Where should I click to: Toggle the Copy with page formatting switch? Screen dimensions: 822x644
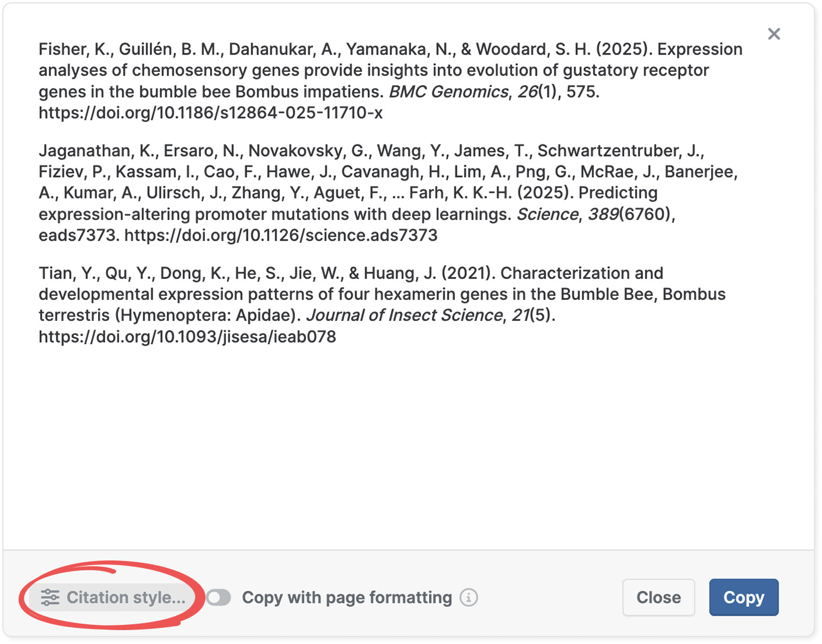(219, 598)
